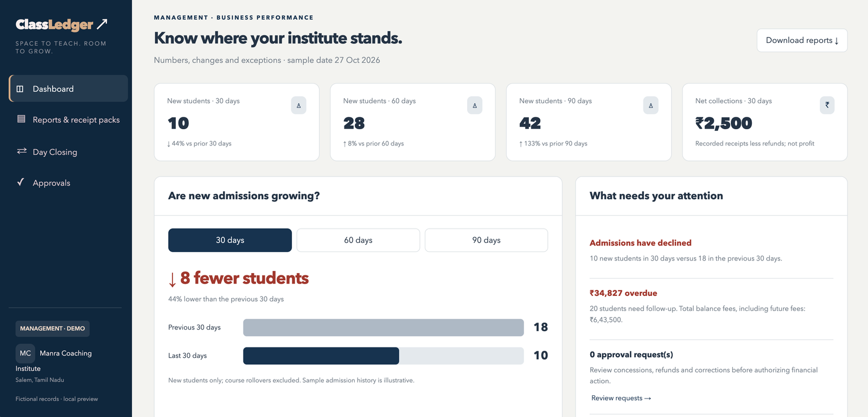Click the icon on New students 60 days card
Viewport: 868px width, 417px height.
(475, 105)
